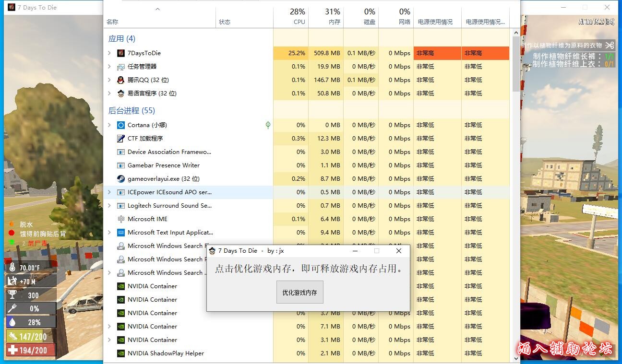Image resolution: width=622 pixels, height=364 pixels.
Task: Close the jx 7 Days To Die tool dialog
Action: 399,251
